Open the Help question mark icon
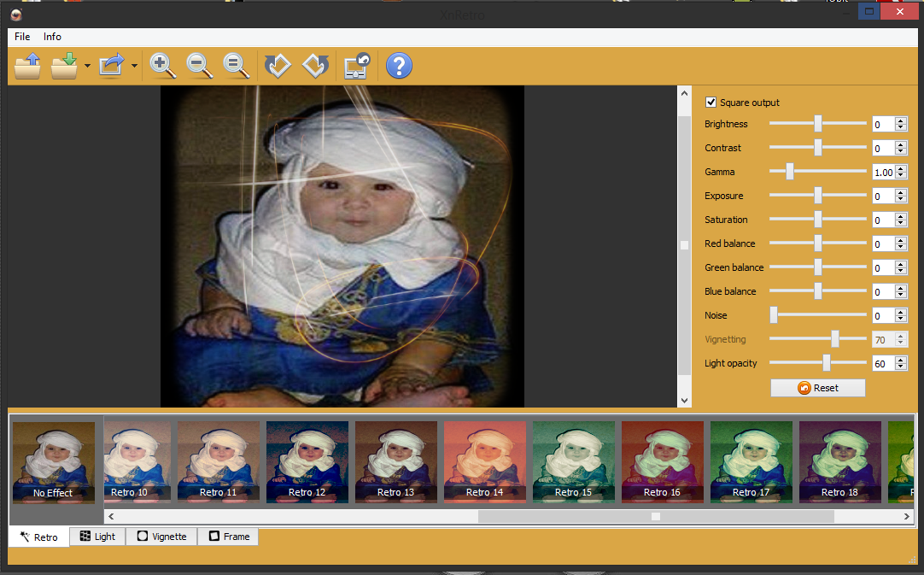 (x=399, y=66)
